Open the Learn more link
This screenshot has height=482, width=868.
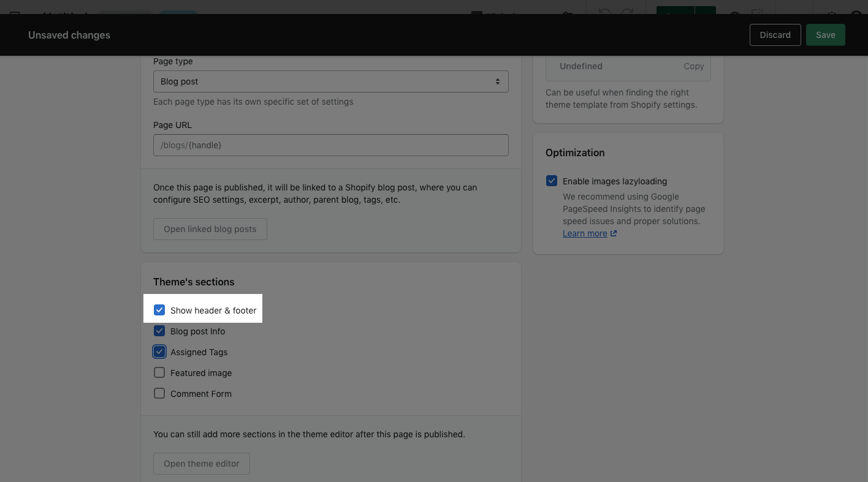[585, 233]
